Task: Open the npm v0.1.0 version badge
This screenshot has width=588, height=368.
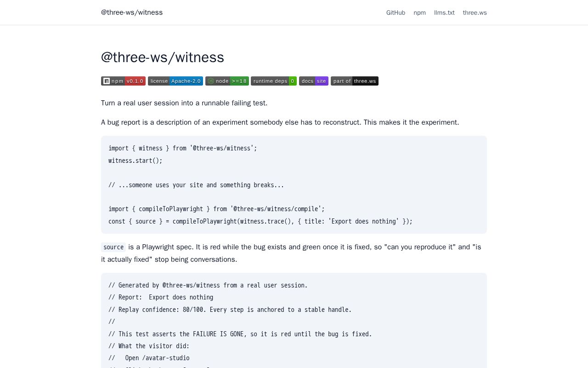Action: coord(123,81)
